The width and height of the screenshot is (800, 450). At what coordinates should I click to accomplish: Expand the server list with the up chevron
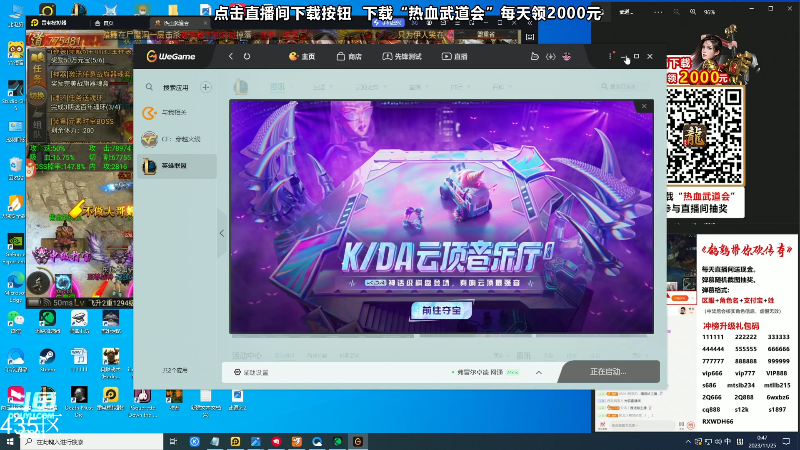(x=539, y=372)
